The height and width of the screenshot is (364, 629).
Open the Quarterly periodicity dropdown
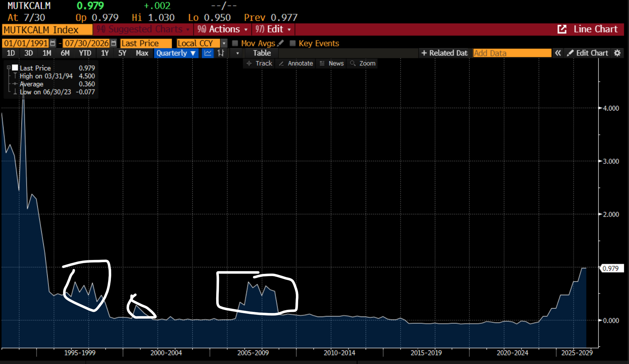coord(176,53)
